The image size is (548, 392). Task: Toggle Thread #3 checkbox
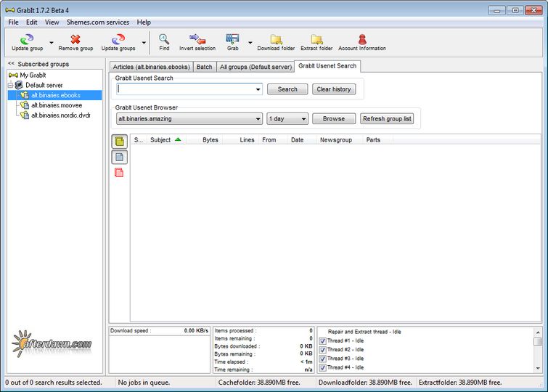[x=322, y=359]
